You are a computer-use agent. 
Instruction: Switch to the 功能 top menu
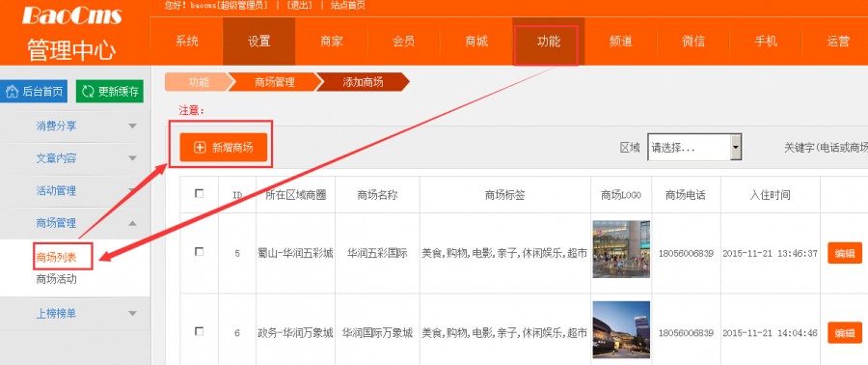tap(548, 42)
